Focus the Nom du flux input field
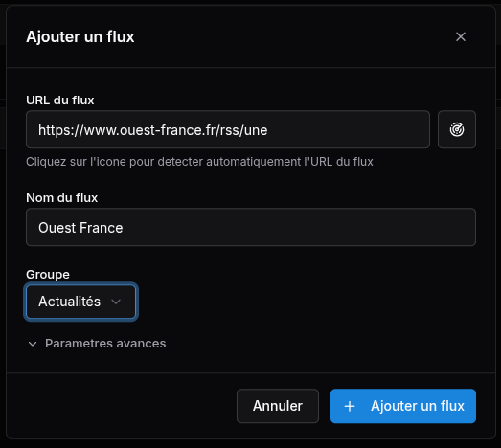Viewport: 501px width, 448px height. [x=251, y=227]
